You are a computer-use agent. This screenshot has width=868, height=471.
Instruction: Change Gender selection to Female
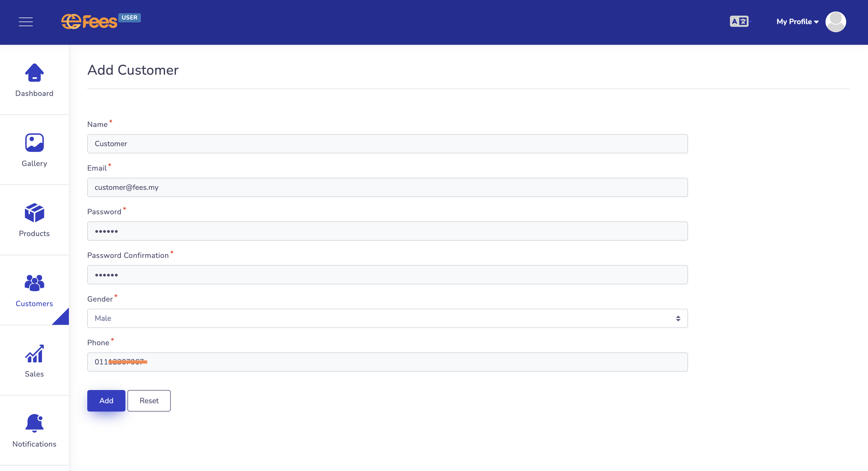point(388,318)
